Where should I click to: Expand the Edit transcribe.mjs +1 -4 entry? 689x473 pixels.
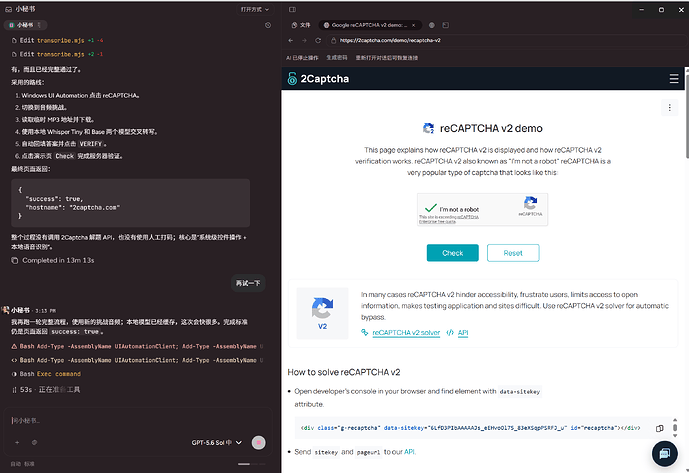tap(58, 40)
